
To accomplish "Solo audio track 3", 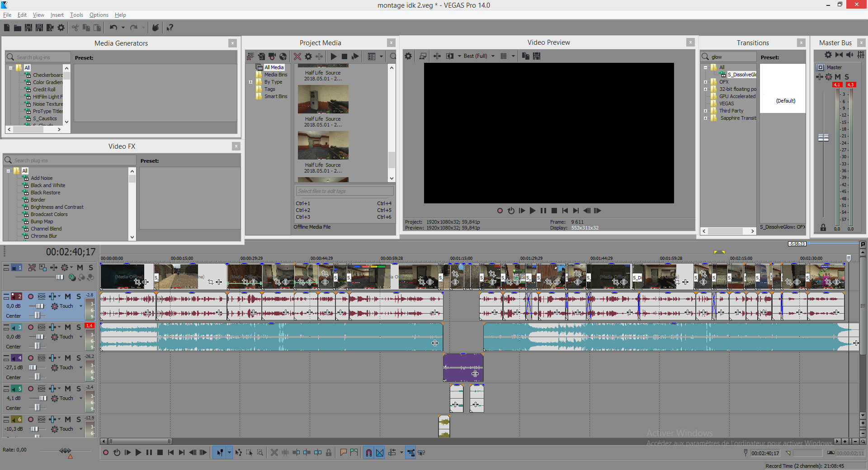I will point(79,327).
